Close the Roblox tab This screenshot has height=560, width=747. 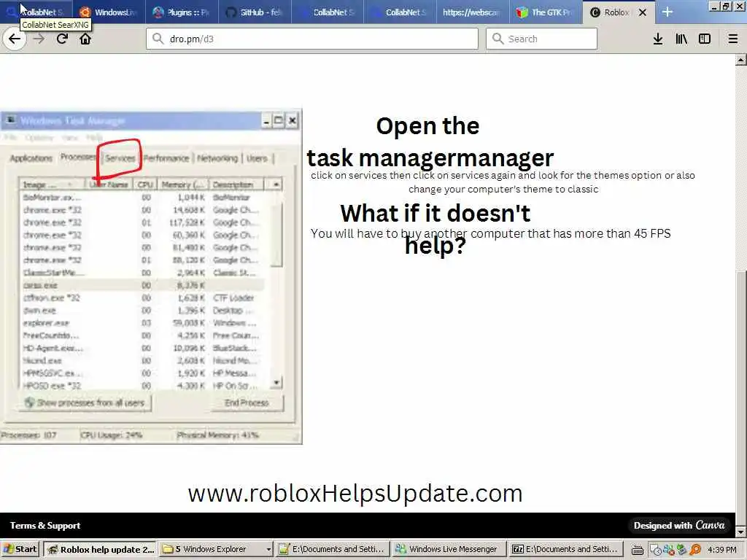[x=643, y=12]
